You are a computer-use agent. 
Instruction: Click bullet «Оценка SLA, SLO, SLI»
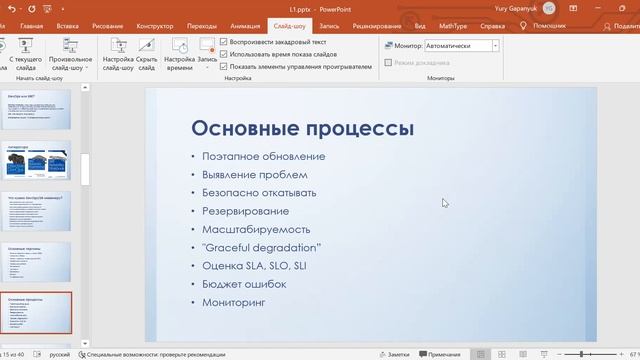point(254,266)
